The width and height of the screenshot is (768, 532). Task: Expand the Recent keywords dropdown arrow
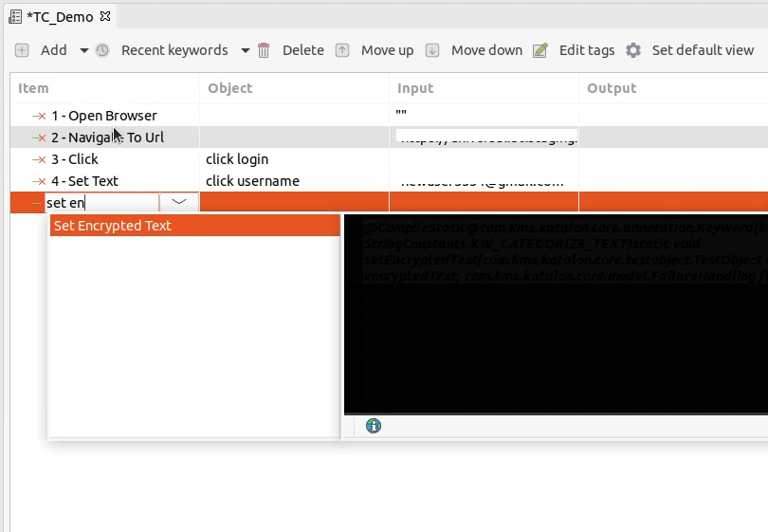(x=245, y=50)
